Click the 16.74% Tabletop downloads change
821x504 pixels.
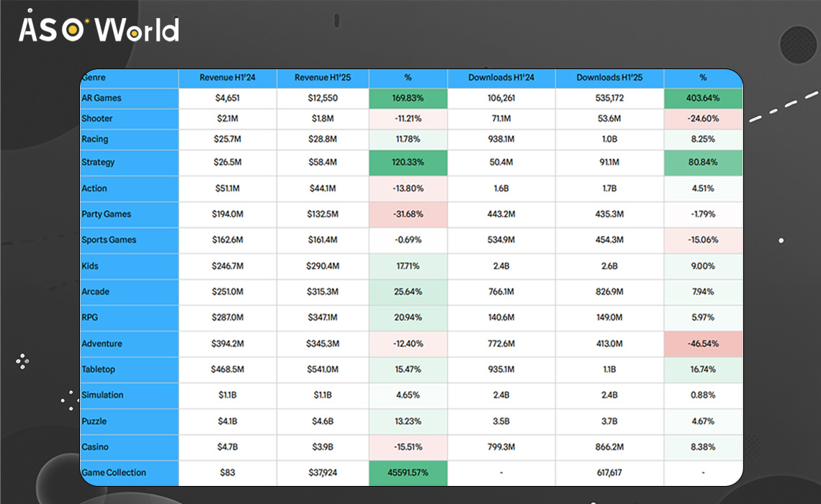[703, 369]
